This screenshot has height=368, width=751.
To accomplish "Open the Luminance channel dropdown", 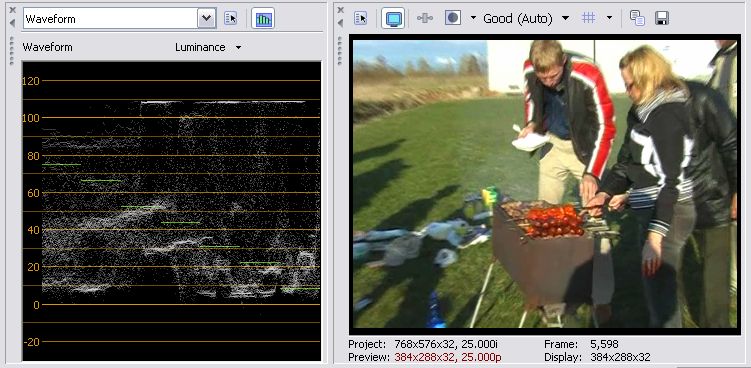I will pos(208,47).
